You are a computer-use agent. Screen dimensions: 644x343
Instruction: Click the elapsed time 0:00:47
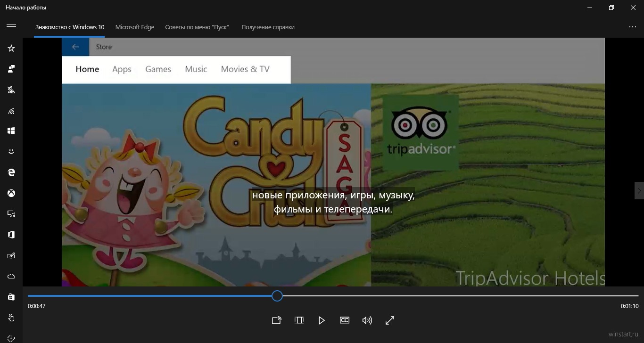(36, 306)
